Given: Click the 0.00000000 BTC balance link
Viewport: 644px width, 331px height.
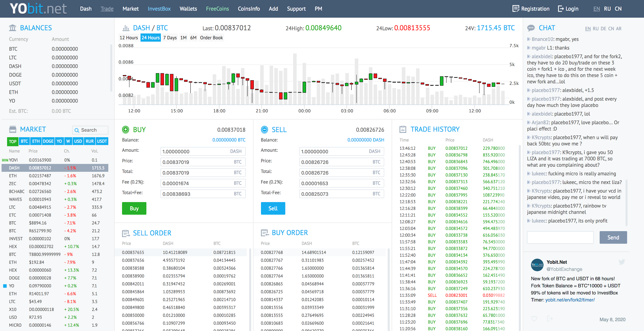Looking at the screenshot, I should coord(229,140).
